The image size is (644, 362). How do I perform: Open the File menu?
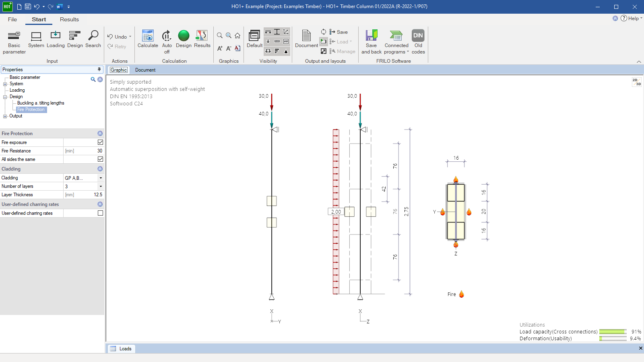point(12,19)
